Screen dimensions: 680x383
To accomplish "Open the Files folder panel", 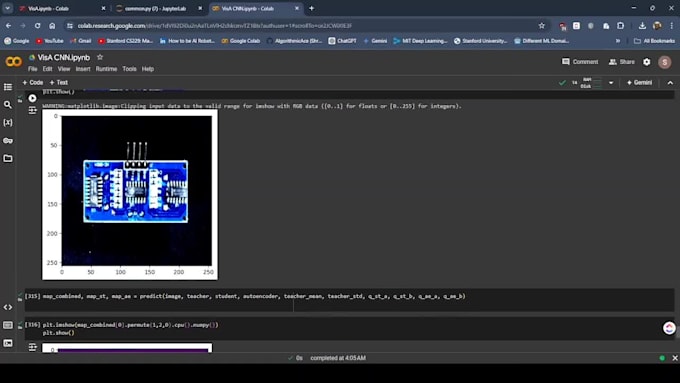I will pyautogui.click(x=8, y=158).
